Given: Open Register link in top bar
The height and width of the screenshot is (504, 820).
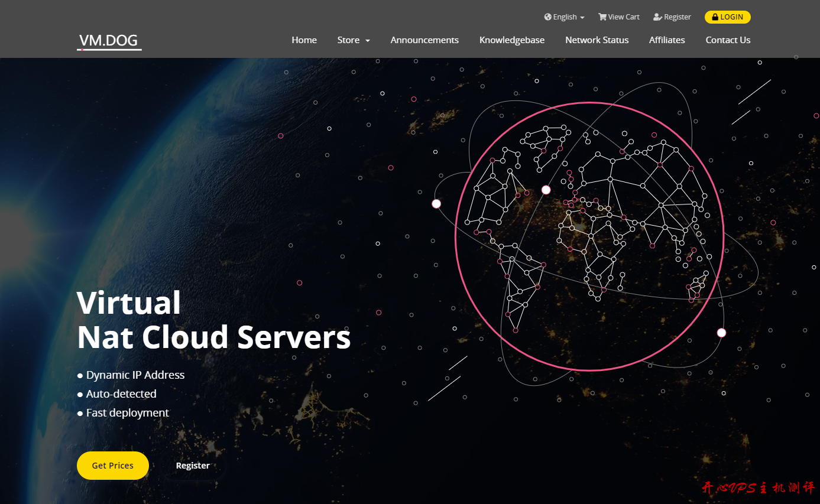Looking at the screenshot, I should click(672, 17).
